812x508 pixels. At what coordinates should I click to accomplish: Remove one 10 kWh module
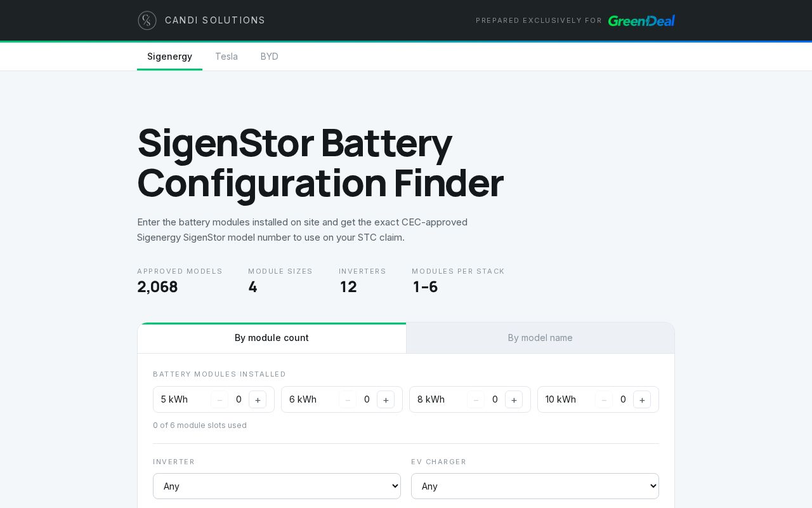[604, 399]
